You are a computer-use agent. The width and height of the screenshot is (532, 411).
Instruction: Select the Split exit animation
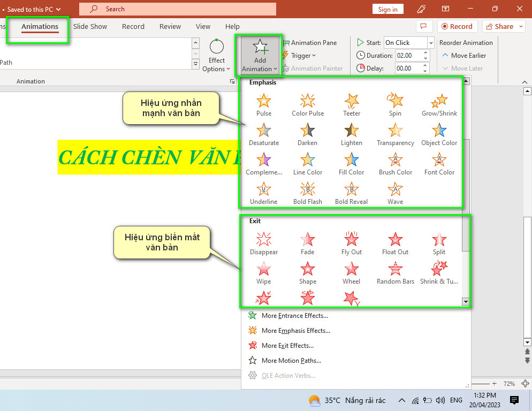click(x=439, y=243)
